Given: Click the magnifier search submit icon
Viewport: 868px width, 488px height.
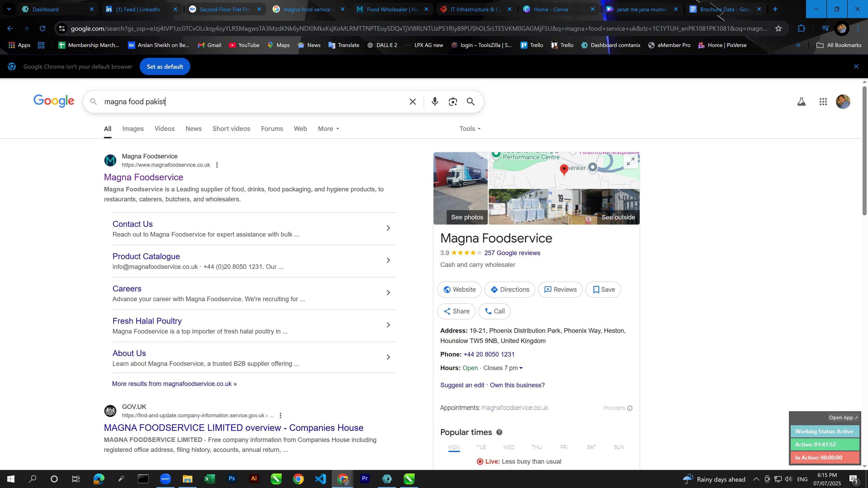Looking at the screenshot, I should point(471,102).
